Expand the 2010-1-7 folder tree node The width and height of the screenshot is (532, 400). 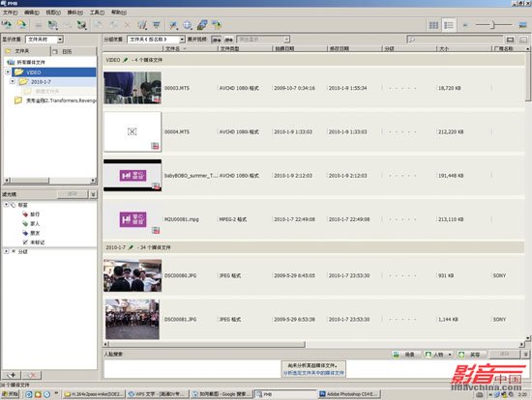(x=13, y=81)
